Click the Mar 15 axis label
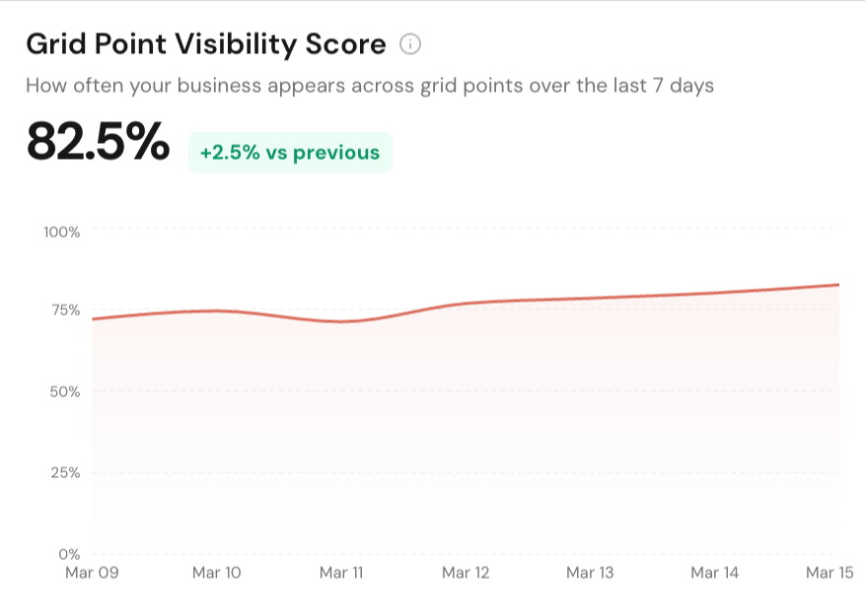Viewport: 865px width, 616px height. (x=827, y=573)
